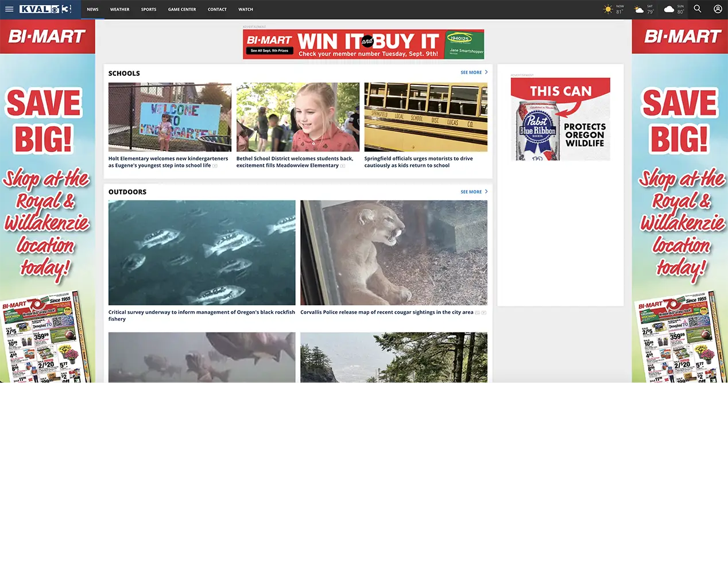Click the cougar by window thumbnail
Viewport: 728px width, 574px height.
point(394,253)
